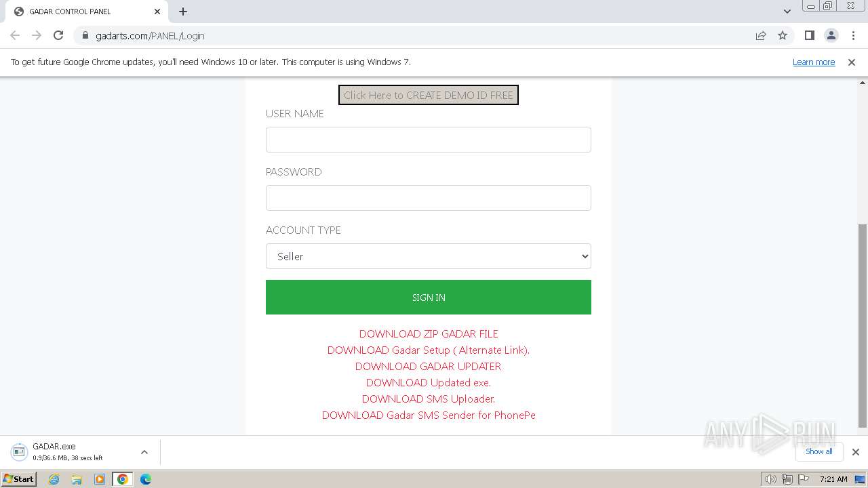Open DOWNLOAD Gadar SMS Sender for PhonePe

tap(429, 415)
